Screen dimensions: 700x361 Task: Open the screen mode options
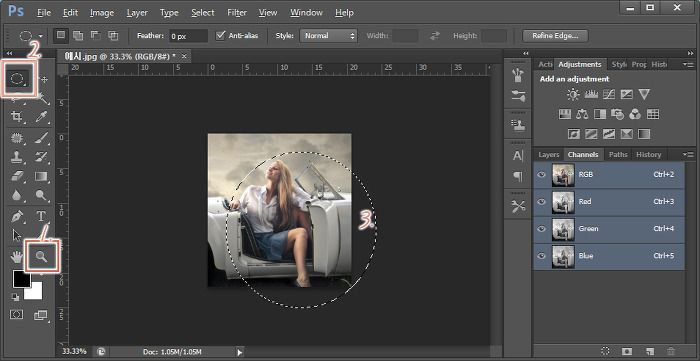click(41, 315)
